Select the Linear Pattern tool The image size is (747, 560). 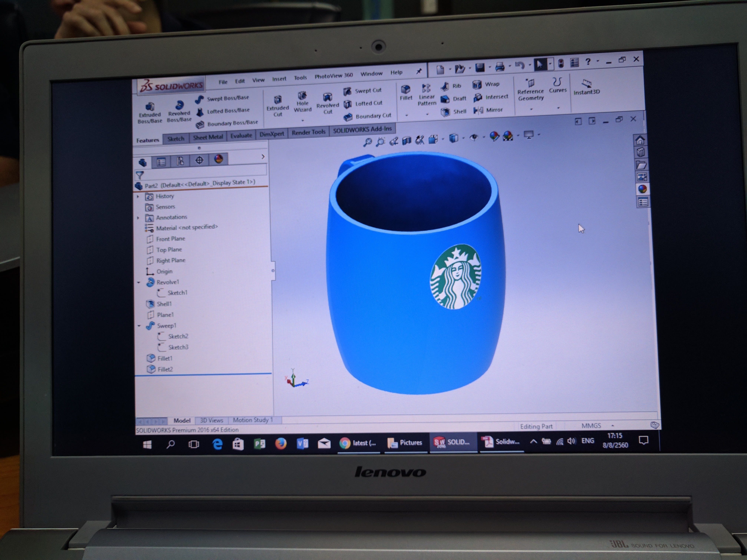[426, 95]
